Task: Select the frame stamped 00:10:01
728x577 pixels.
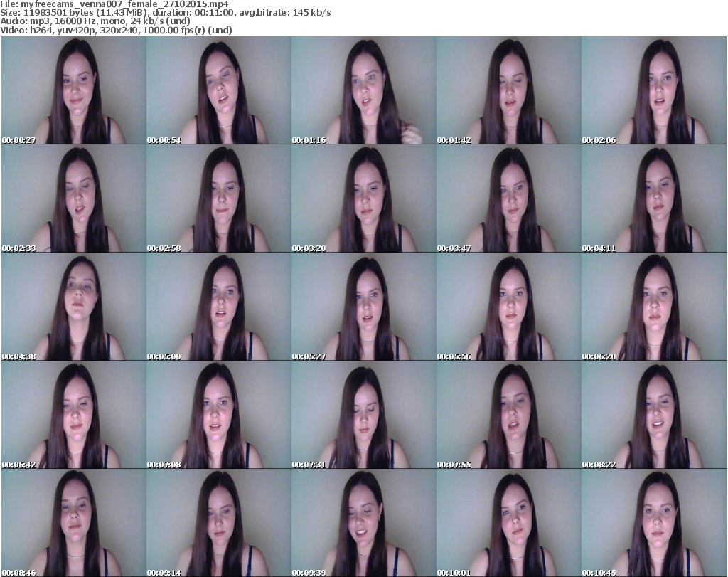Action: (x=508, y=523)
